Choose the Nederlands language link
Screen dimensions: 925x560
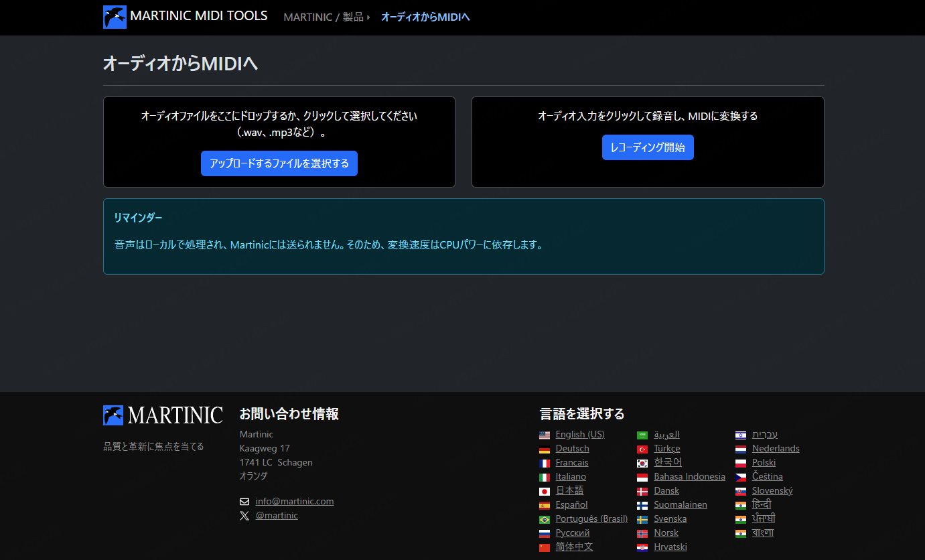click(776, 448)
